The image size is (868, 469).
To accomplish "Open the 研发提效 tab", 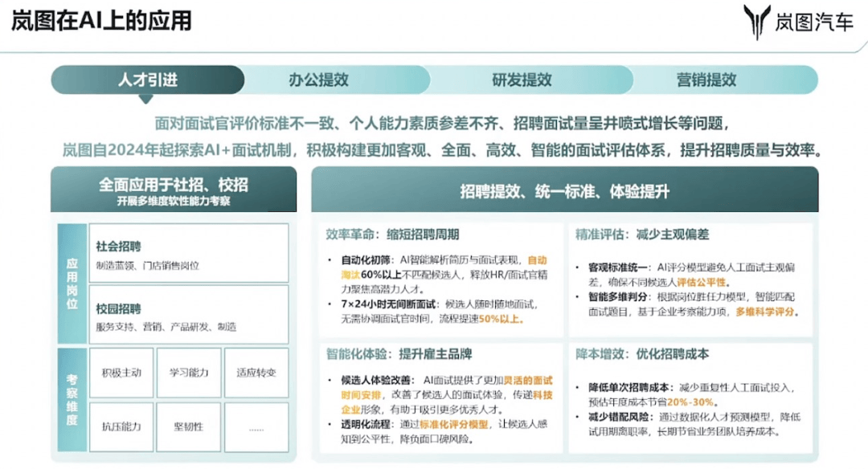I will pos(522,80).
